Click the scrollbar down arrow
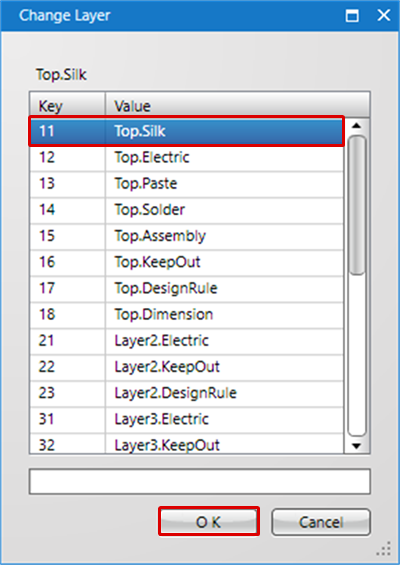This screenshot has height=565, width=400. [x=357, y=446]
